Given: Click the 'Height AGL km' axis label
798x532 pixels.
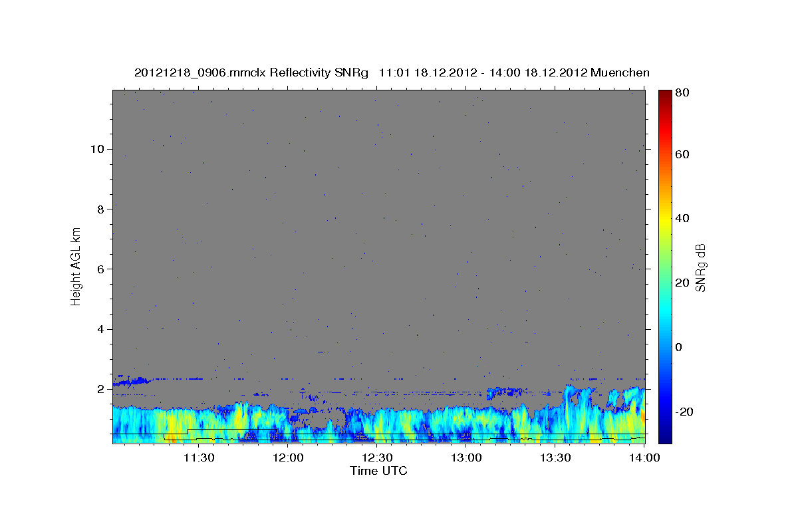Looking at the screenshot, I should pyautogui.click(x=76, y=267).
